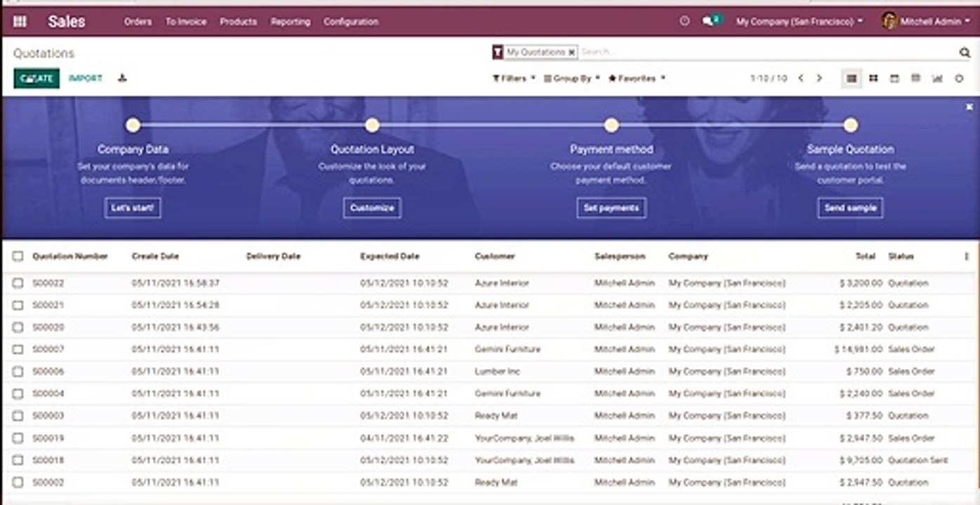Open the apps grid menu icon
The image size is (980, 505).
click(x=20, y=22)
